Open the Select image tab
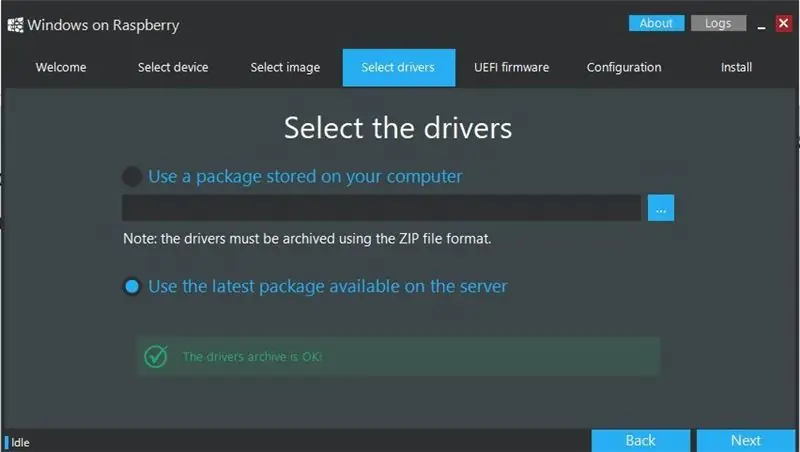Image resolution: width=800 pixels, height=452 pixels. pyautogui.click(x=285, y=67)
